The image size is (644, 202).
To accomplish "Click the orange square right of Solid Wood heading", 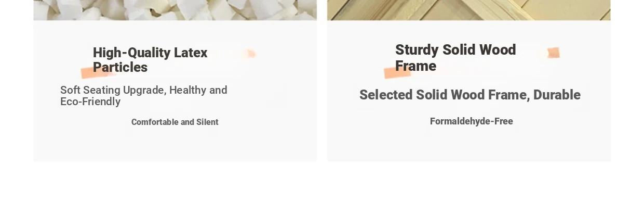I will pyautogui.click(x=553, y=53).
